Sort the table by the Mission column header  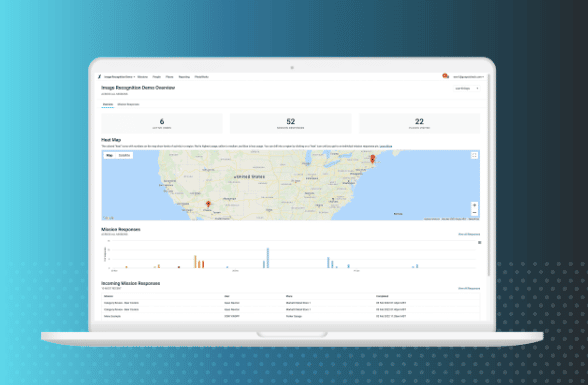(108, 296)
